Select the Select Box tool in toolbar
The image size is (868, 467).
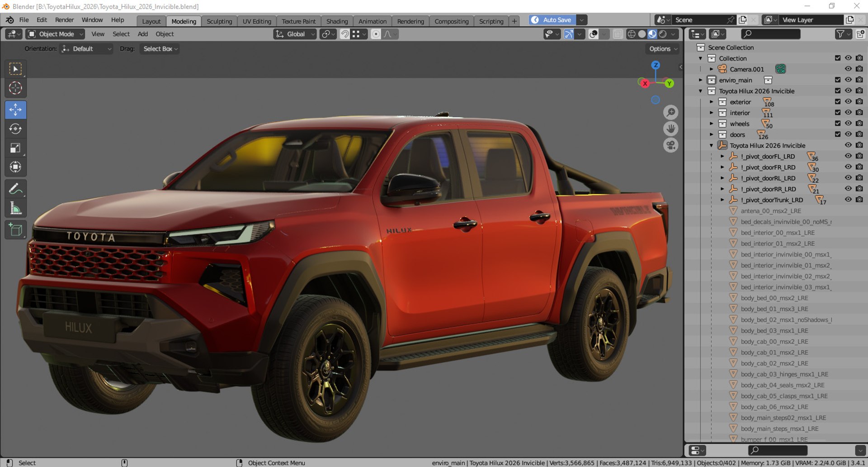click(x=15, y=69)
